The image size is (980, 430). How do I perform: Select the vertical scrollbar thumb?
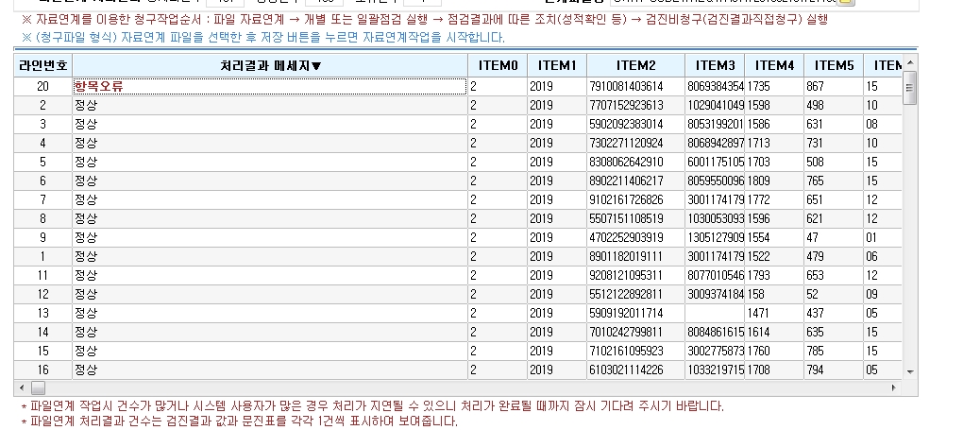pyautogui.click(x=910, y=88)
